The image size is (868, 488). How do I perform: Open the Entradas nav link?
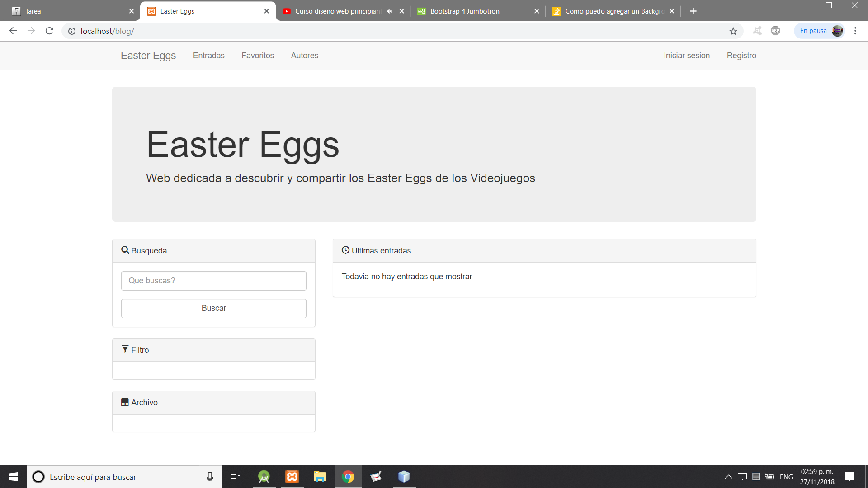tap(209, 56)
